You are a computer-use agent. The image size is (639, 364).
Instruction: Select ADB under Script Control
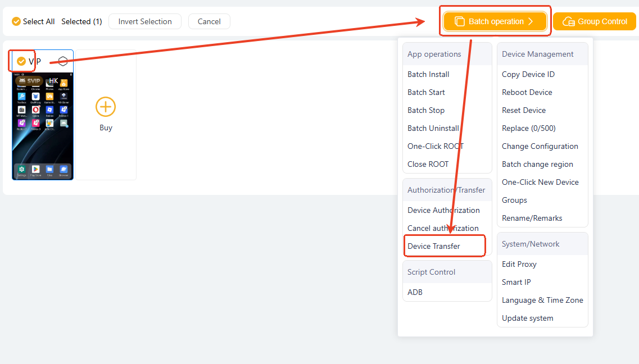coord(415,292)
